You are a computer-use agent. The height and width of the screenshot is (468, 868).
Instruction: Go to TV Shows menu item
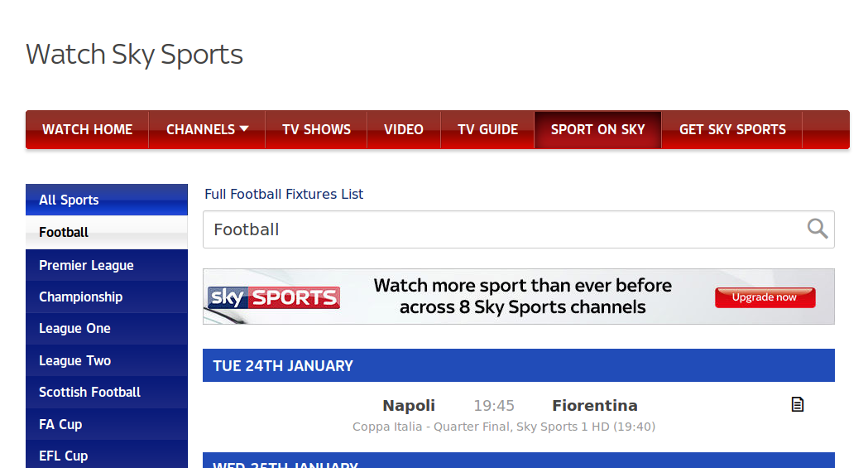click(x=317, y=129)
